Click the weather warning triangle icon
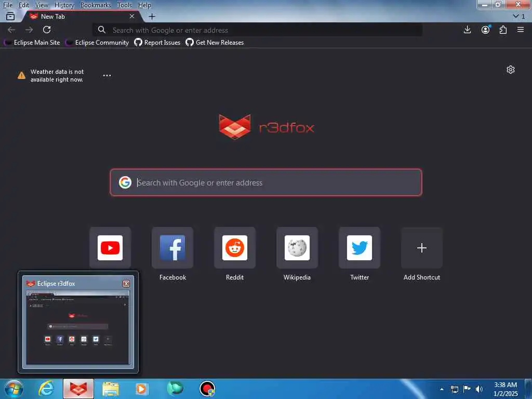Viewport: 532px width, 399px height. coord(21,75)
